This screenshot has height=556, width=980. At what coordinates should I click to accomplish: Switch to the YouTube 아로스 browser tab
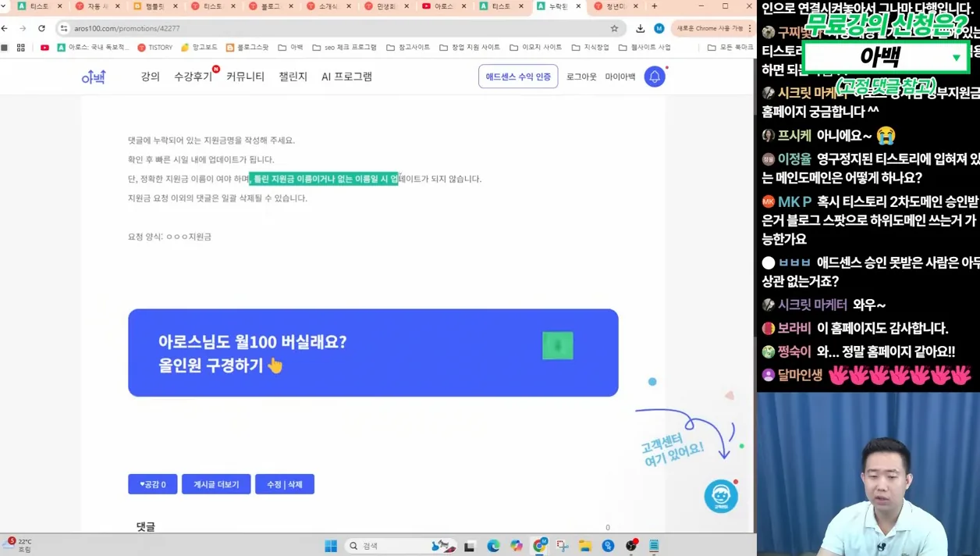(x=442, y=6)
